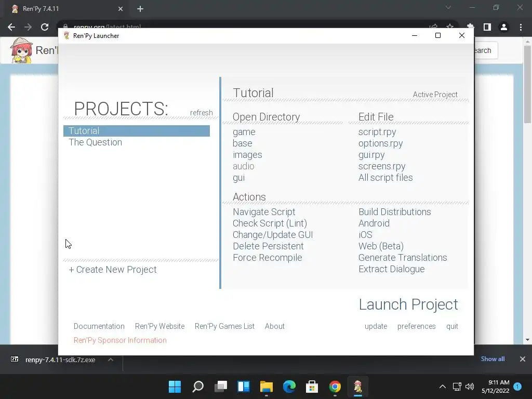Show hidden system tray icons
This screenshot has width=532, height=399.
443,387
